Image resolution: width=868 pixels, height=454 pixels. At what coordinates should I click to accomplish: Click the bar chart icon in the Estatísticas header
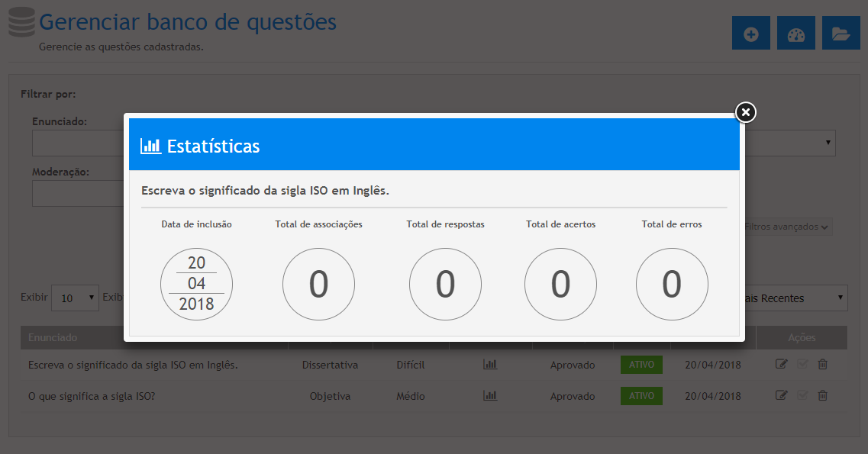coord(150,146)
